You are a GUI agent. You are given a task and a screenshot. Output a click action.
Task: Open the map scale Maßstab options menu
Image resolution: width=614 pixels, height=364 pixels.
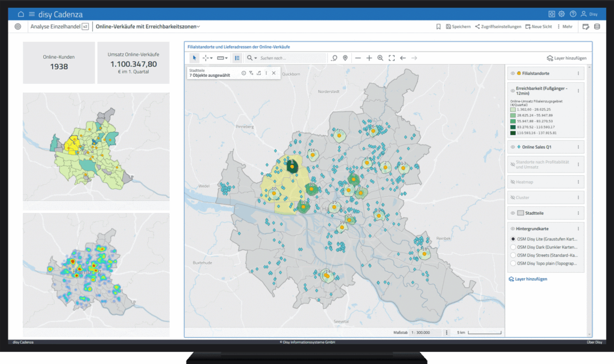coord(447,332)
